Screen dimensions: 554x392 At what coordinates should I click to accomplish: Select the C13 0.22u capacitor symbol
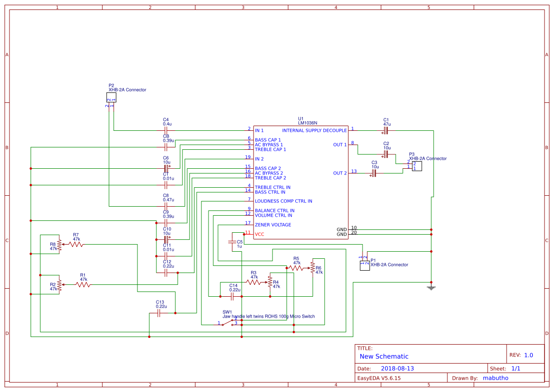pyautogui.click(x=160, y=314)
